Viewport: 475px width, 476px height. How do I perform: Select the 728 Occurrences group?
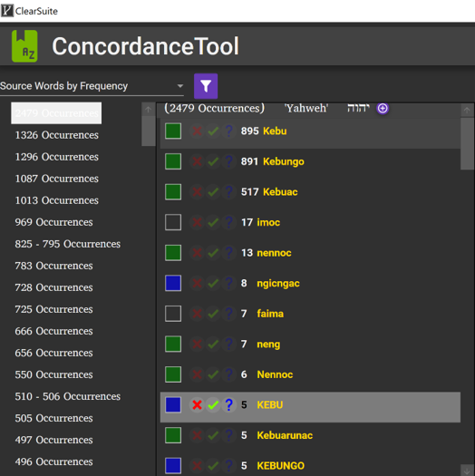coord(53,287)
